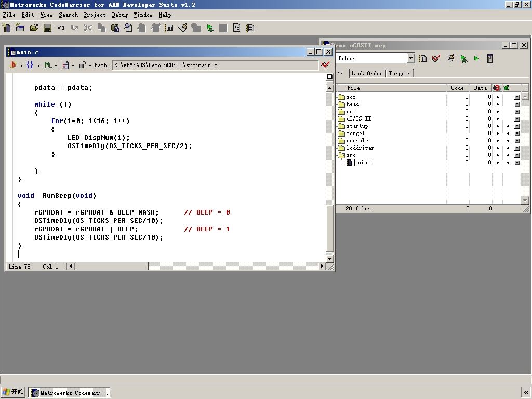Toggle the debug dot for the uC/OS-II row
This screenshot has height=399, width=532.
click(498, 119)
